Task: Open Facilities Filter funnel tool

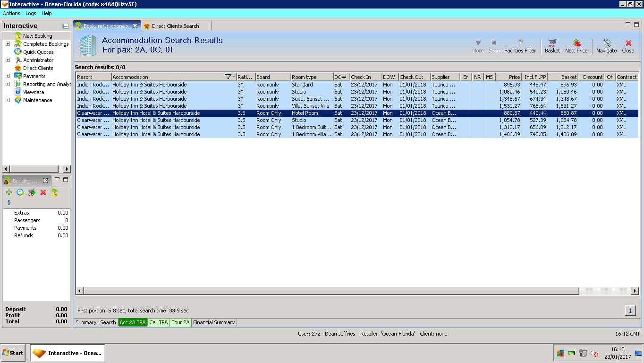Action: point(520,46)
